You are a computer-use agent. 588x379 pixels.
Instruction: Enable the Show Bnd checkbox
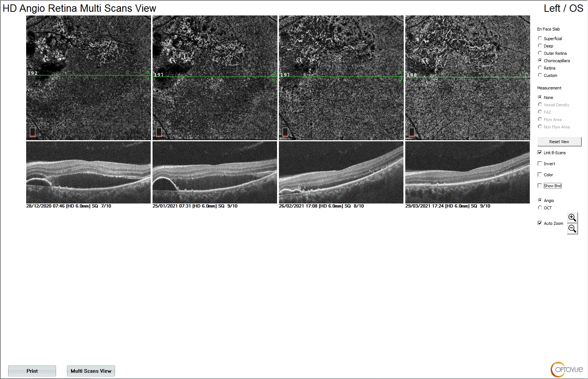coord(540,185)
